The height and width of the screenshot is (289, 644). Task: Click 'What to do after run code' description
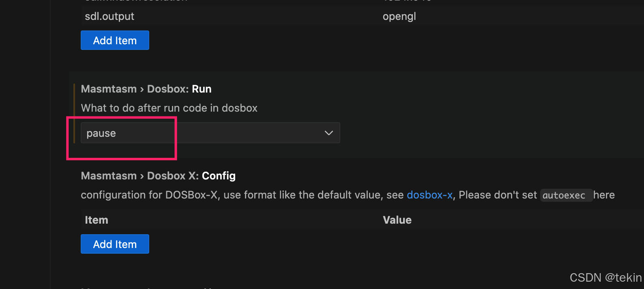point(169,108)
